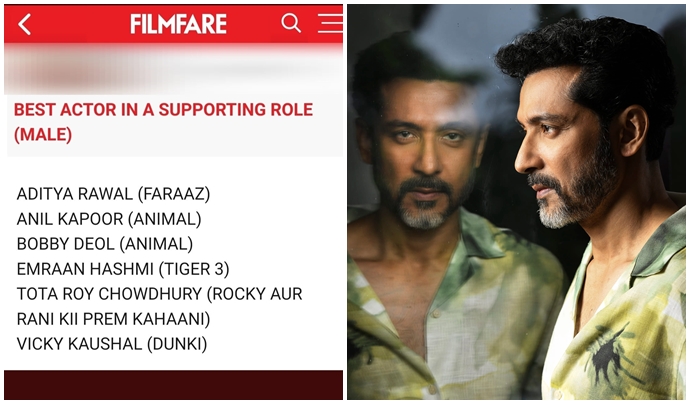The height and width of the screenshot is (404, 690).
Task: Click the (MALE) category subtitle text
Action: click(43, 135)
